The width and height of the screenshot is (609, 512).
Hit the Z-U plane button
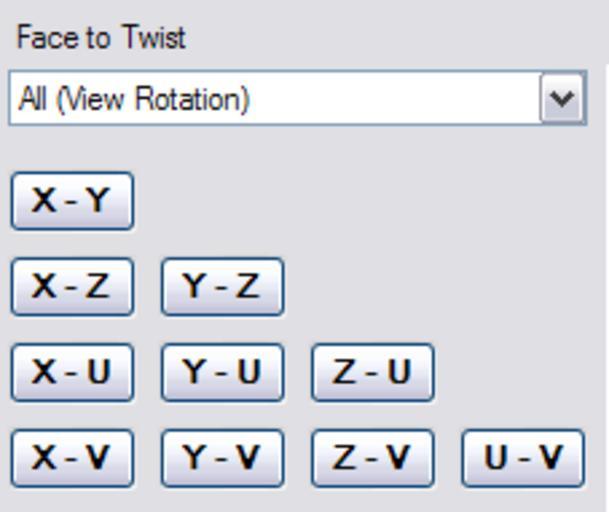coord(372,373)
